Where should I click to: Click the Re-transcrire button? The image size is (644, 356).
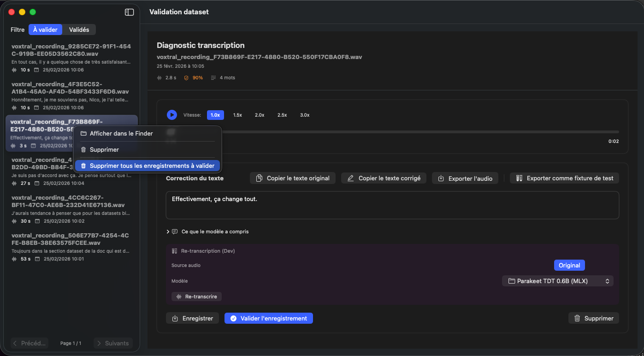tap(196, 297)
